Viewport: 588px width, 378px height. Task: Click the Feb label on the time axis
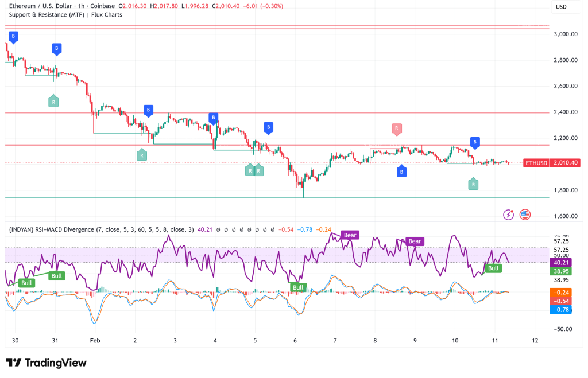[95, 340]
